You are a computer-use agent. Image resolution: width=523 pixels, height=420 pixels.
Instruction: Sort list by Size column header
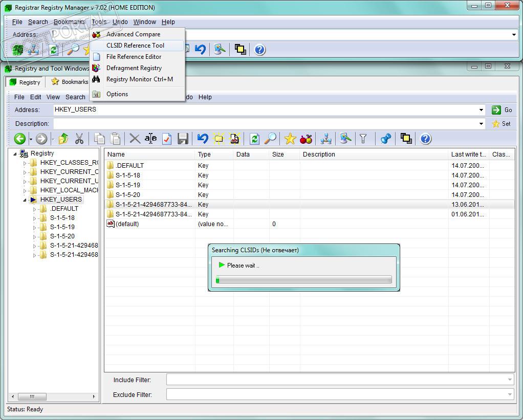point(284,154)
